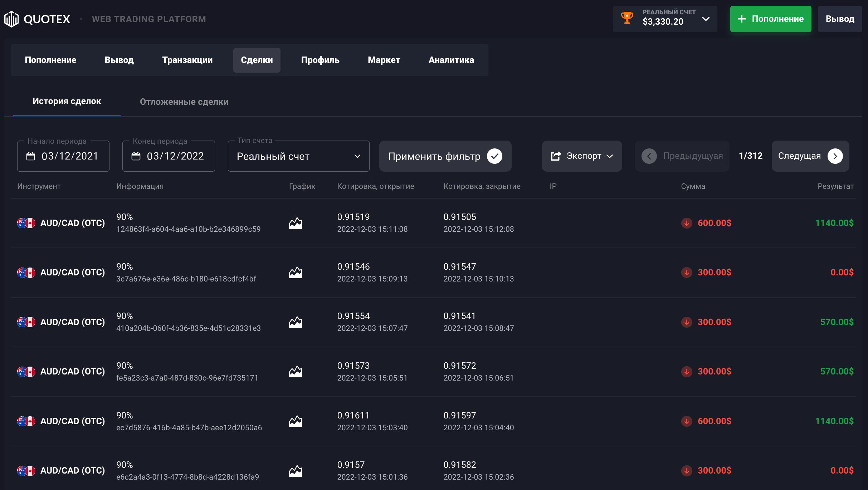This screenshot has height=490, width=868.
Task: Select the История сделок sub-tab
Action: tap(67, 101)
